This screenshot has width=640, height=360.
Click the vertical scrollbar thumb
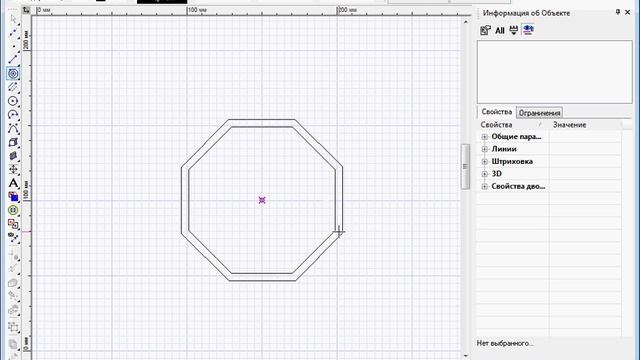[465, 167]
